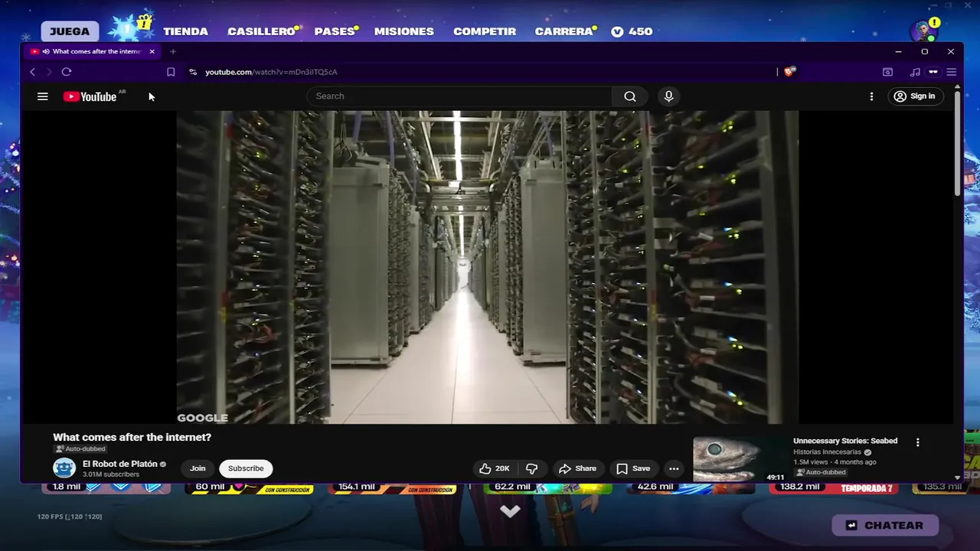This screenshot has width=980, height=551.
Task: Open YouTube settings three-dot menu
Action: click(x=871, y=96)
